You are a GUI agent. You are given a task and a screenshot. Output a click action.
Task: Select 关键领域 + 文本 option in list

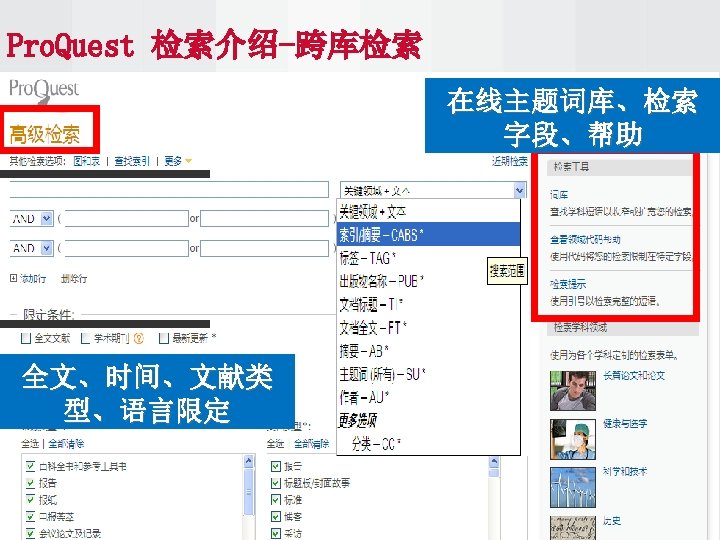(428, 212)
